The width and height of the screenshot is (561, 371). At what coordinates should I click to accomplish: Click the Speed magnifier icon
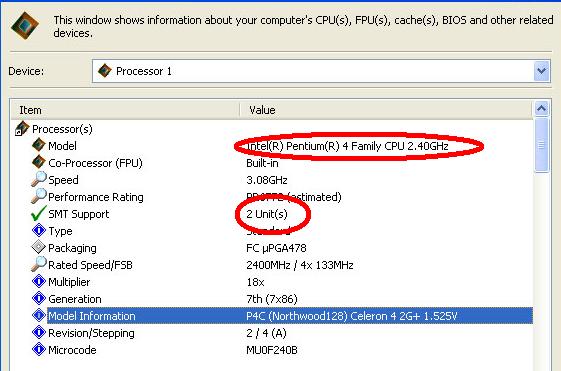point(39,179)
